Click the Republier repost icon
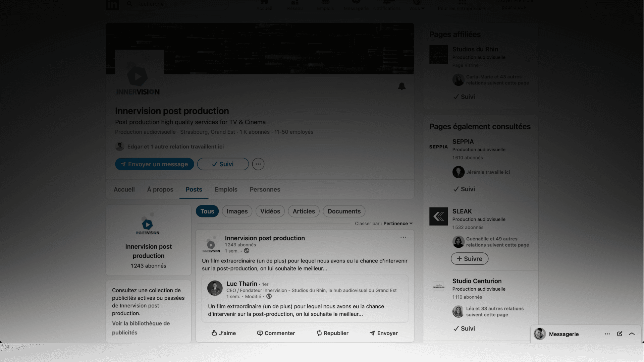The height and width of the screenshot is (362, 644). 319,333
